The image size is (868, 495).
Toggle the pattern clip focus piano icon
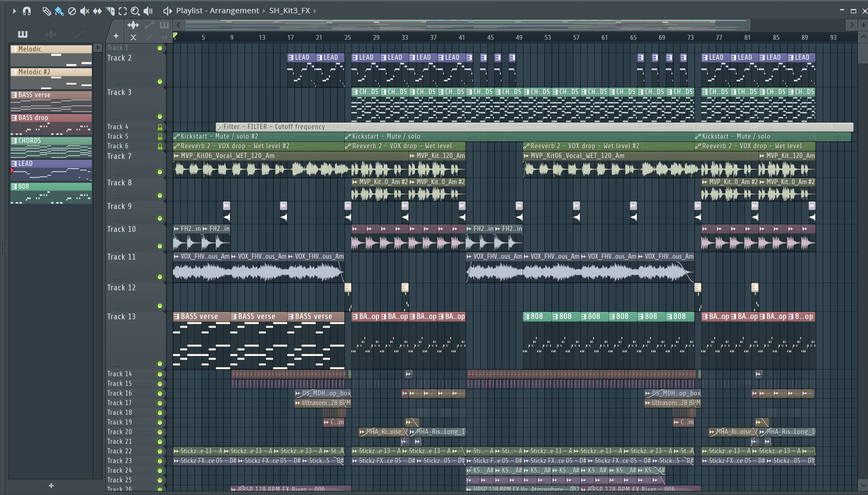[164, 24]
